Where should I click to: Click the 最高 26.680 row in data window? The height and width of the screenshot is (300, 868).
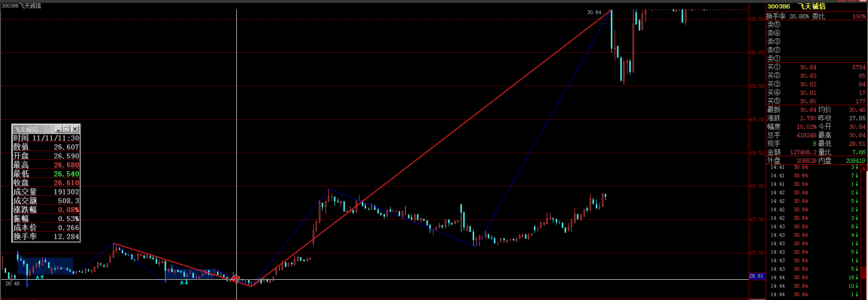click(46, 165)
